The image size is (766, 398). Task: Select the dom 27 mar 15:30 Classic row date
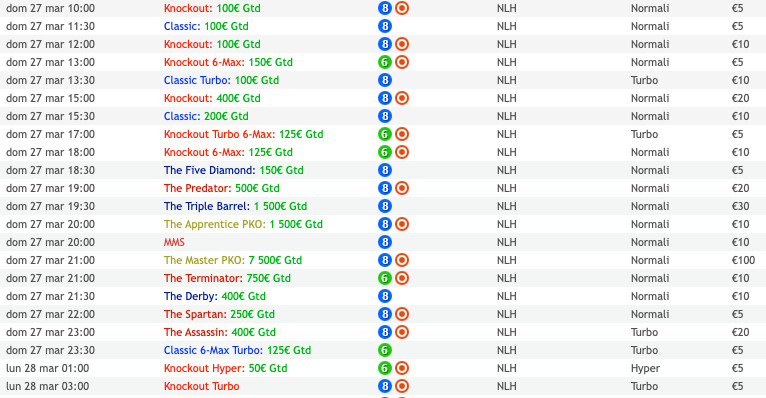click(x=50, y=116)
